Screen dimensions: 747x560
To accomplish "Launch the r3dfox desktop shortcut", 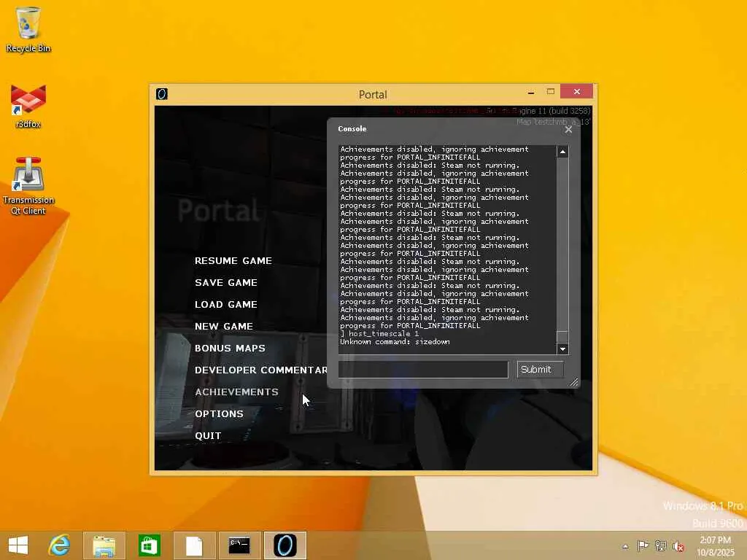I will 28,106.
